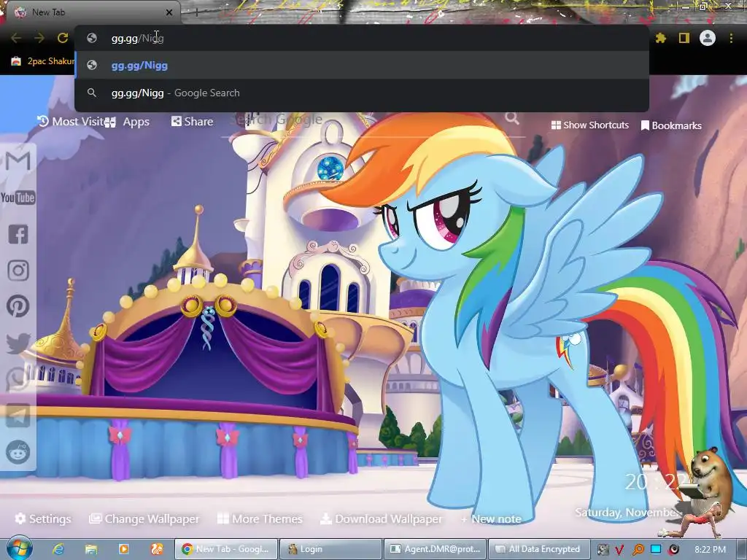This screenshot has width=747, height=560.
Task: Open Twitter from the sidebar
Action: tap(18, 343)
